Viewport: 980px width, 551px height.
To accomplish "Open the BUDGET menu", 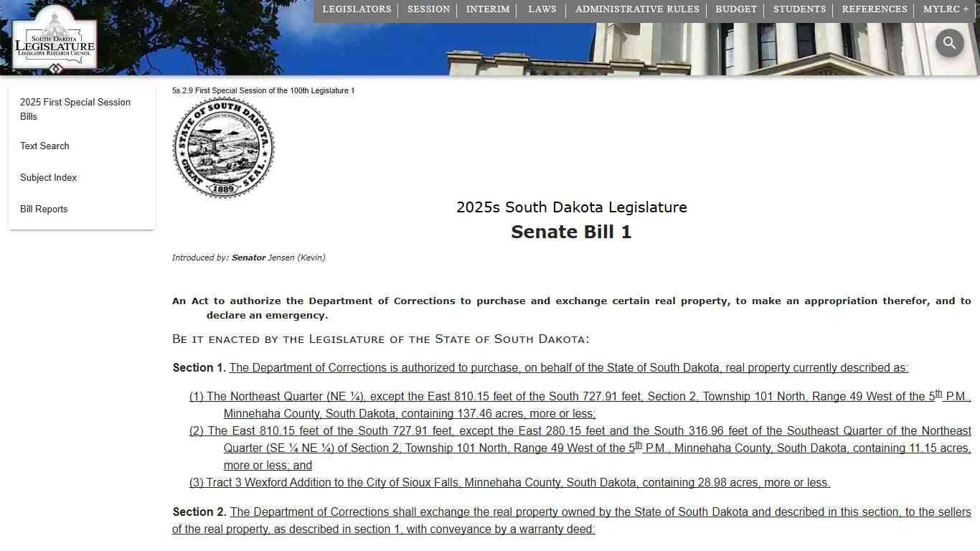I will 735,9.
